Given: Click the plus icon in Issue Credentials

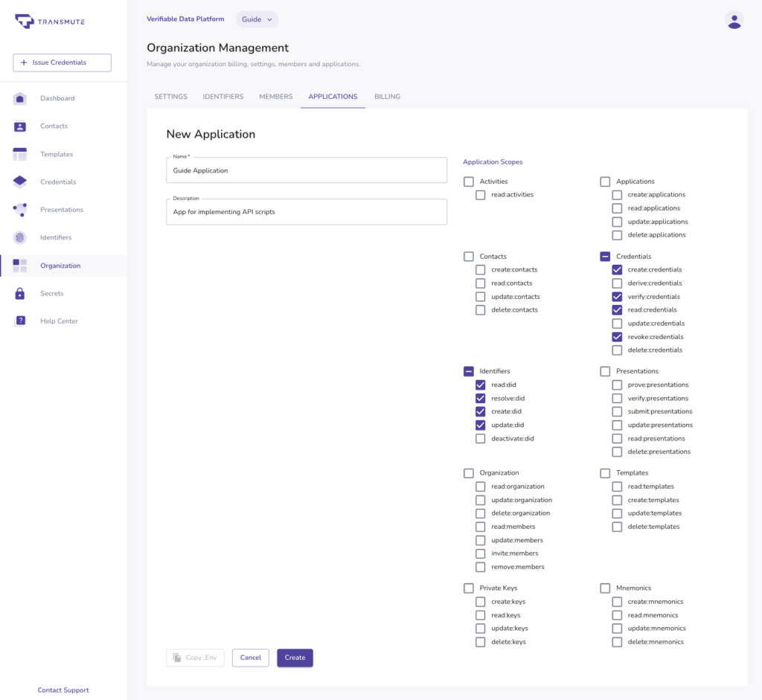Looking at the screenshot, I should coord(24,62).
